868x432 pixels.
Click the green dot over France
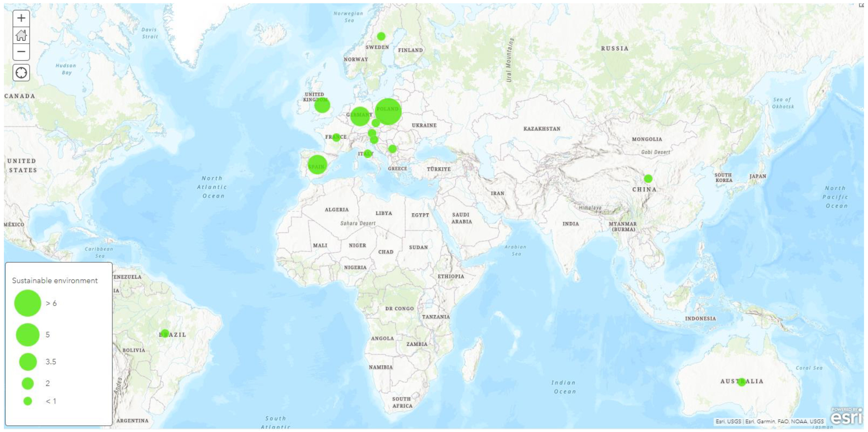point(336,137)
